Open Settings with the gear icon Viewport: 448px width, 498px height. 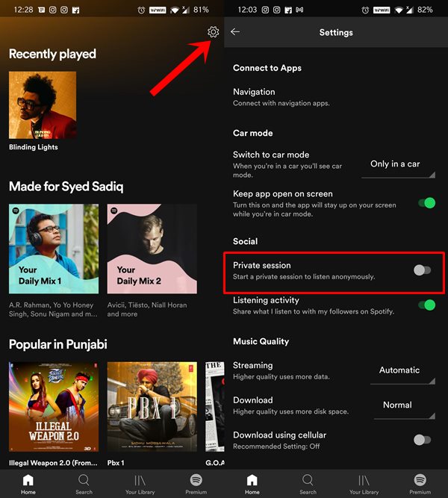(x=214, y=32)
